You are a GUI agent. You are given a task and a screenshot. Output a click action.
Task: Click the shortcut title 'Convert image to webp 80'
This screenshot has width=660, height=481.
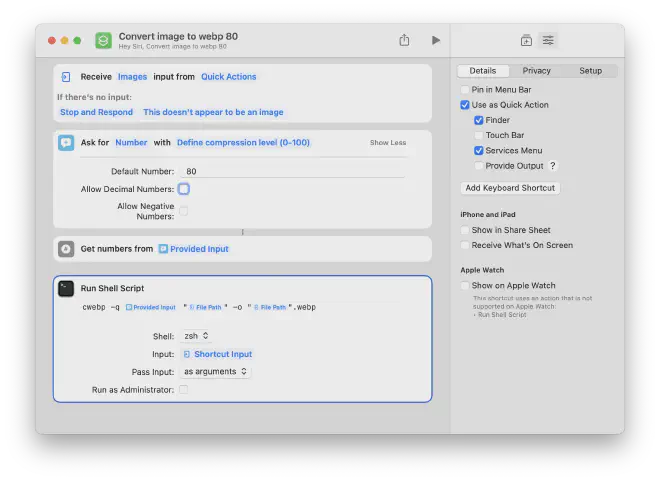coord(178,36)
